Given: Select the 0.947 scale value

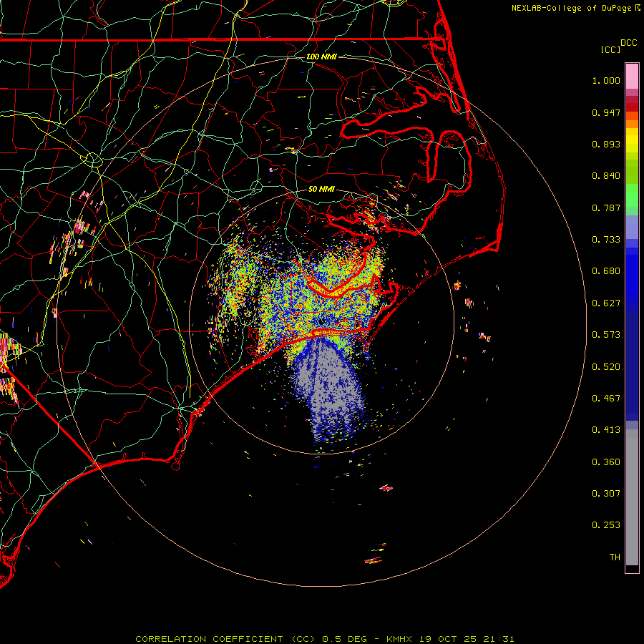Looking at the screenshot, I should click(x=606, y=112).
